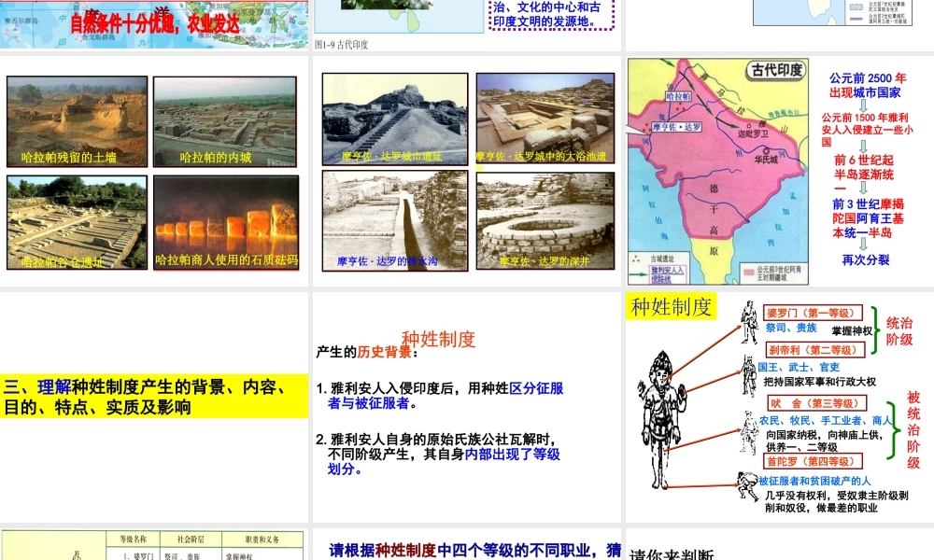Click the text 前 3 世纪摩揭陀国阿育王基本统一半岛
934x560 pixels.
868,218
